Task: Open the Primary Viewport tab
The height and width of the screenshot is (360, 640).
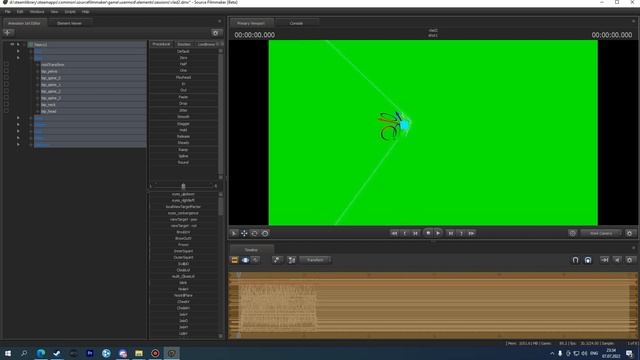Action: tap(251, 23)
